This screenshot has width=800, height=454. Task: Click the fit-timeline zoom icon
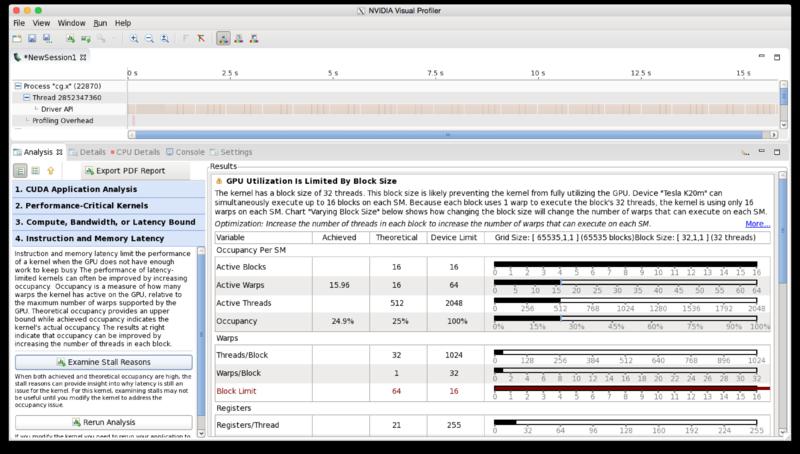pos(164,39)
